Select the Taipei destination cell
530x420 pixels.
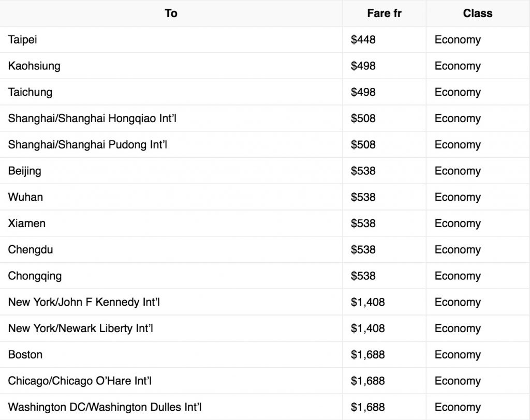pyautogui.click(x=23, y=40)
